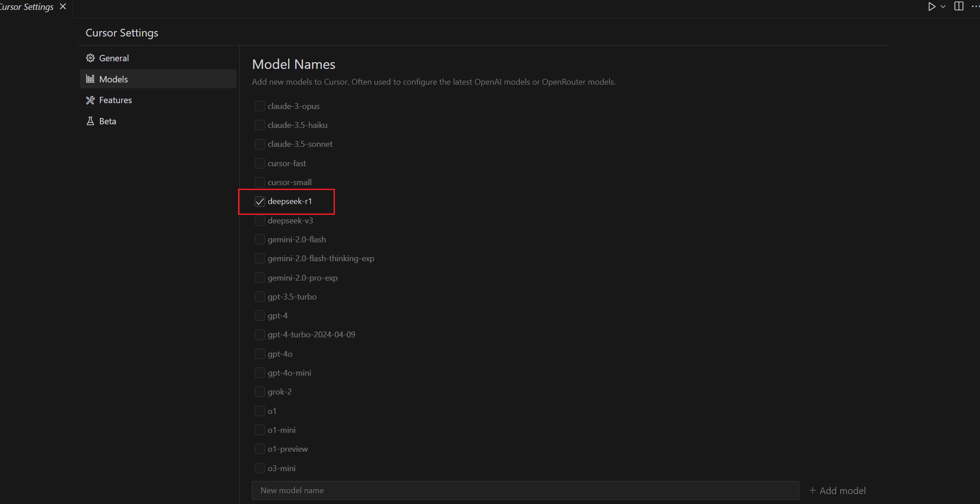Close the Cursor Settings tab

63,7
